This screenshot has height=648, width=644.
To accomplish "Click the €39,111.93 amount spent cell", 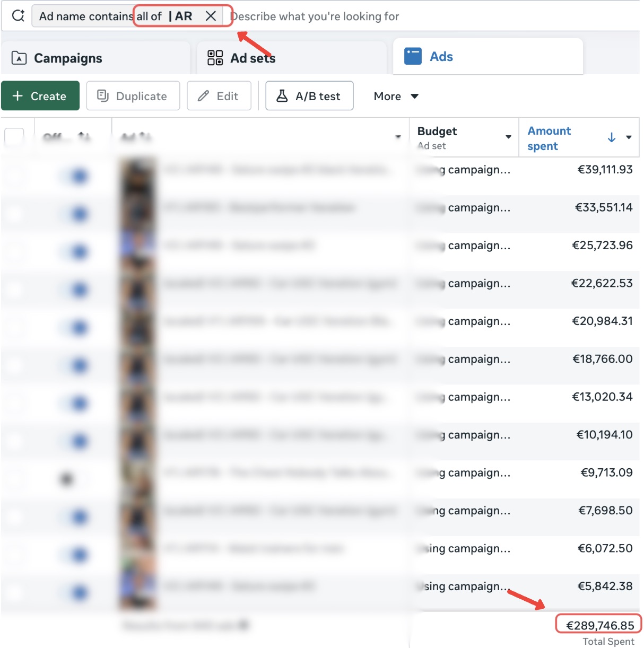I will (x=605, y=170).
